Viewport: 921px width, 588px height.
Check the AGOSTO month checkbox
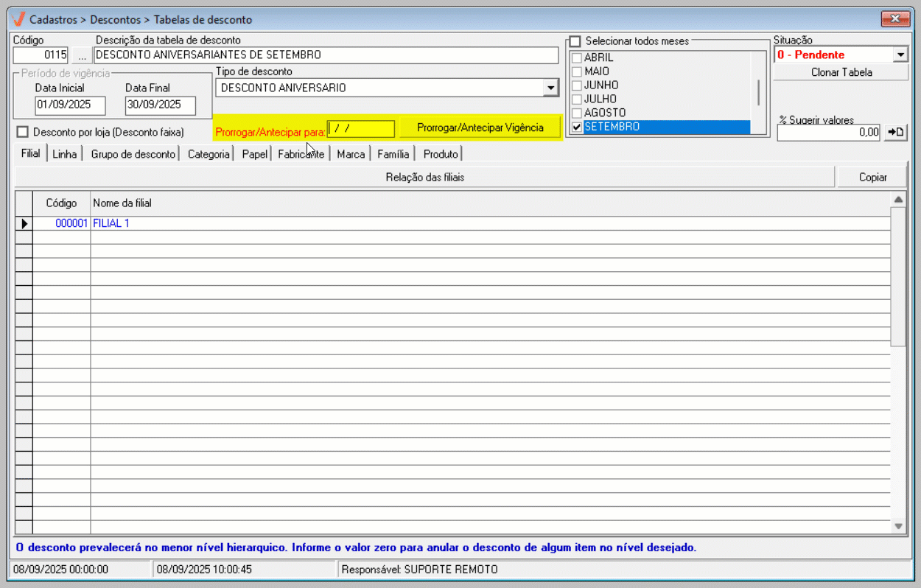click(577, 113)
